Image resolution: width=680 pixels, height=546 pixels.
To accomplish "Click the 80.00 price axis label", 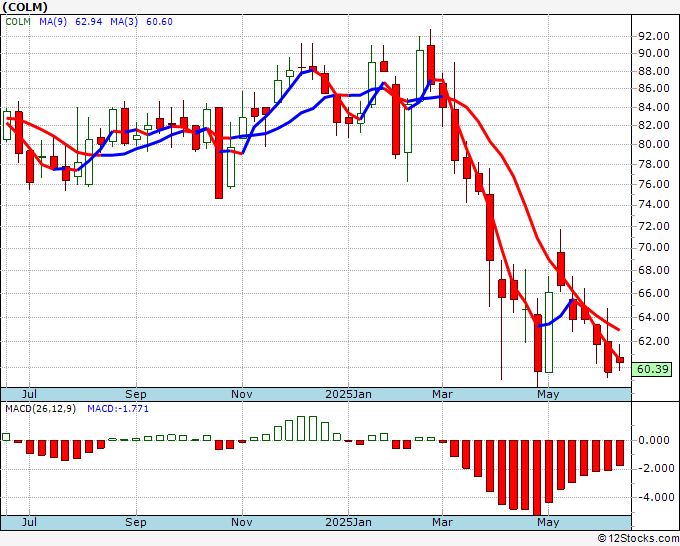I will pyautogui.click(x=654, y=144).
